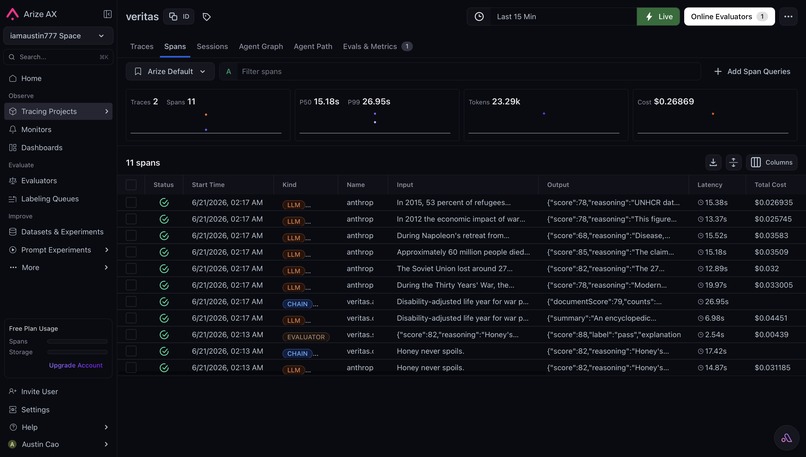Click the EVALUATOR kind badge
806x457 pixels.
306,337
